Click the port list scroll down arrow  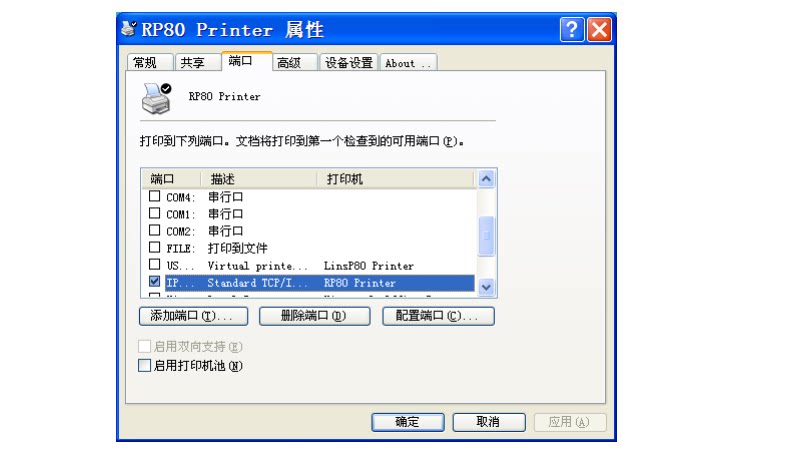point(486,287)
